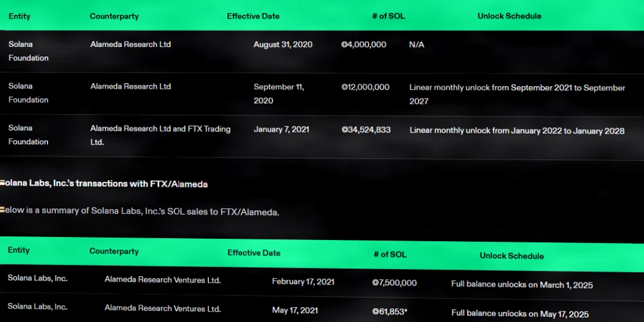Select the September 2021 to September 2027 unlock text

pos(517,94)
